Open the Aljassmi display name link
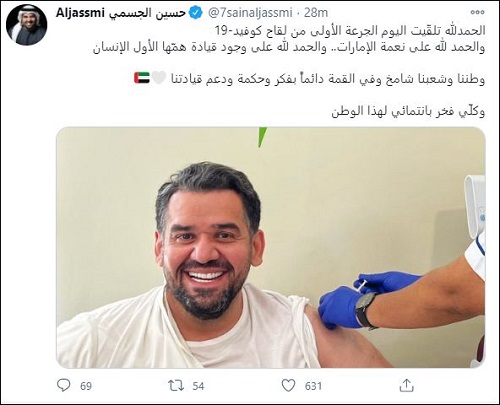 click(x=80, y=13)
